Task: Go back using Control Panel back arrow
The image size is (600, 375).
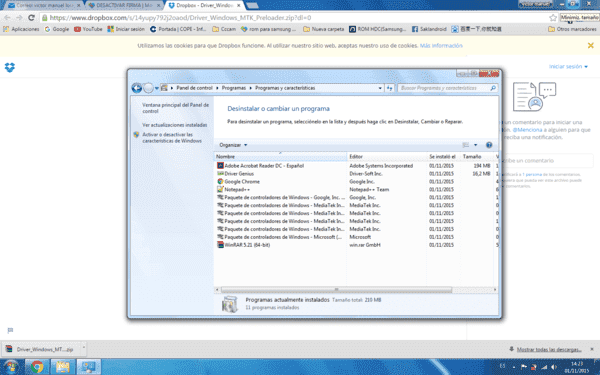Action: (x=137, y=88)
